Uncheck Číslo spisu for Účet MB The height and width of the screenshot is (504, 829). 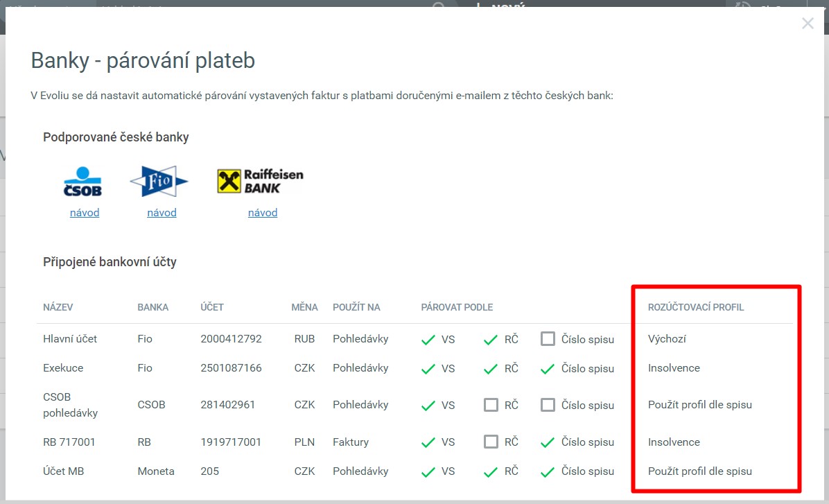coord(548,471)
